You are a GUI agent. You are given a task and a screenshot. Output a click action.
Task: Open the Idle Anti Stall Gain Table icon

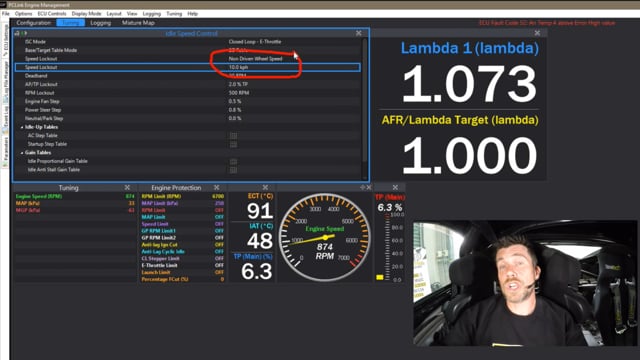click(x=233, y=170)
